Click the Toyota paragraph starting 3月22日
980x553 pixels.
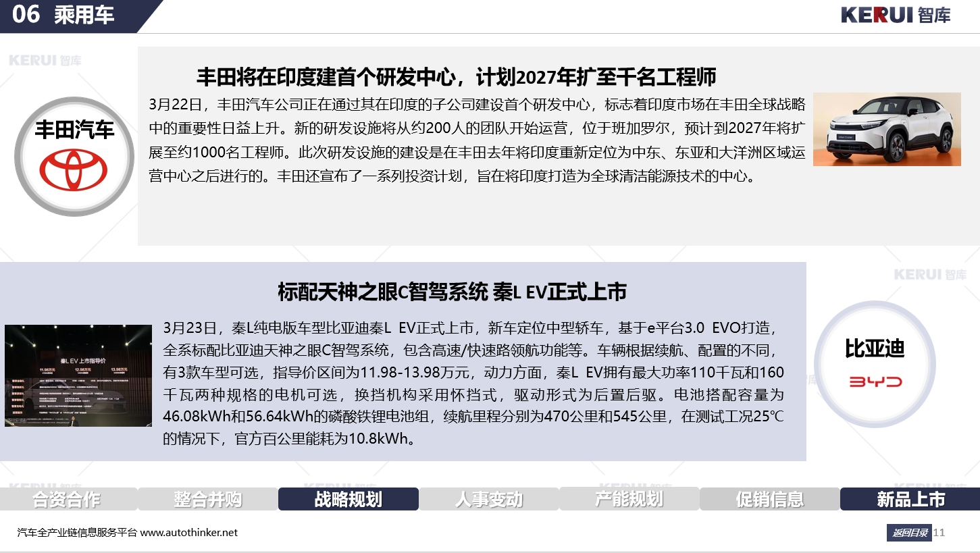point(477,140)
